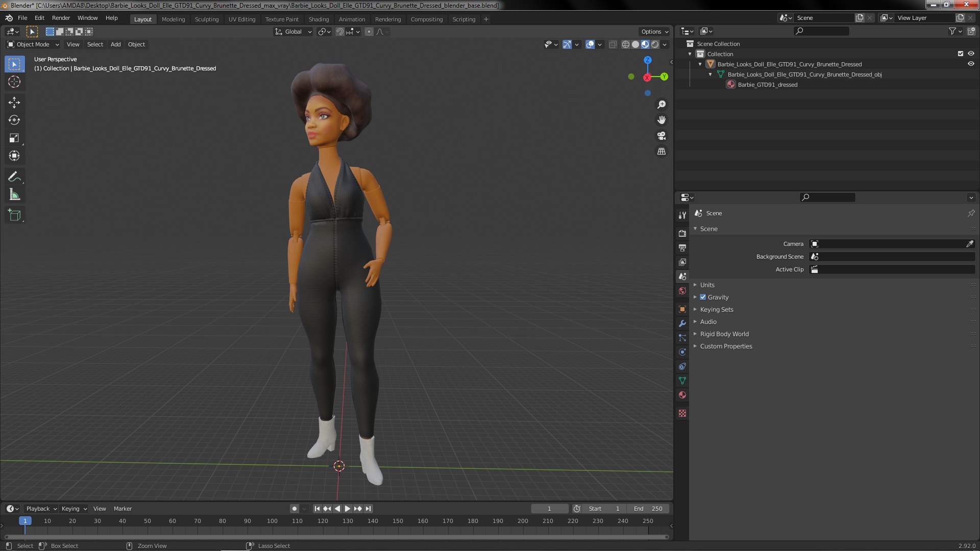Open Object Data mesh properties tab
This screenshot has height=551, width=980.
682,381
